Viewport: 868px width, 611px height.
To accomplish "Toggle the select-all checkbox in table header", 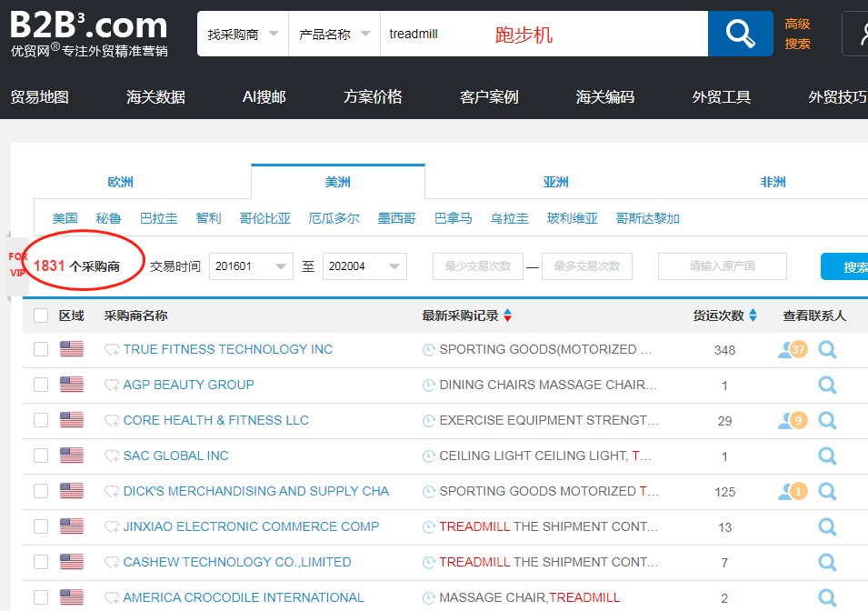I will point(41,316).
